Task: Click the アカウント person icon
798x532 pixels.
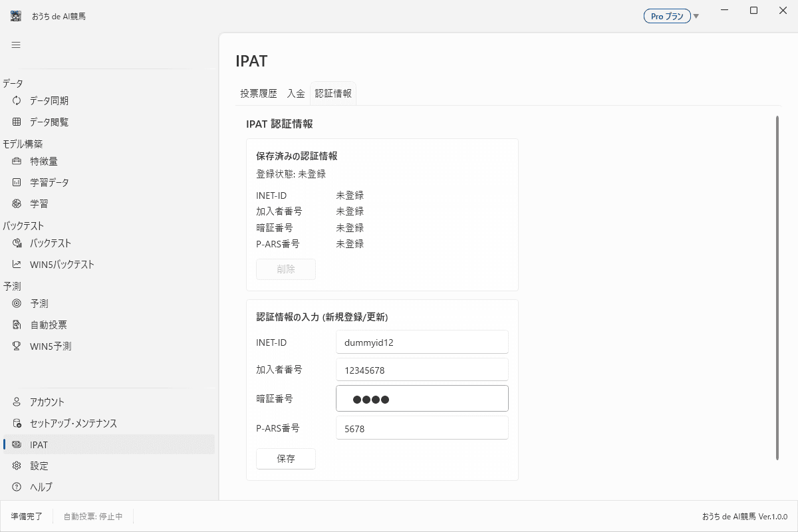Action: 17,402
